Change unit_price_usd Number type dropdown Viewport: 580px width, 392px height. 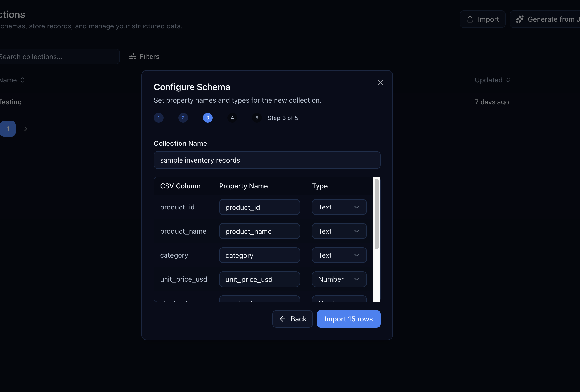coord(339,279)
